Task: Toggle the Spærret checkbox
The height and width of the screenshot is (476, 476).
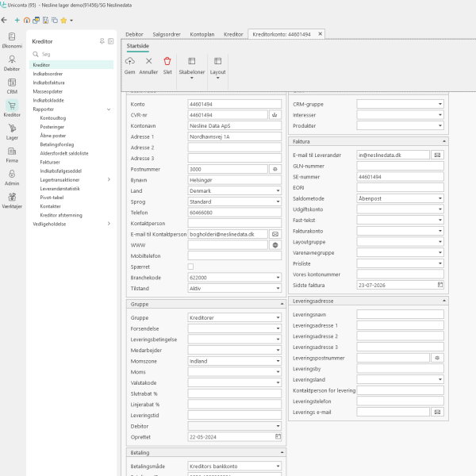Action: pos(190,267)
